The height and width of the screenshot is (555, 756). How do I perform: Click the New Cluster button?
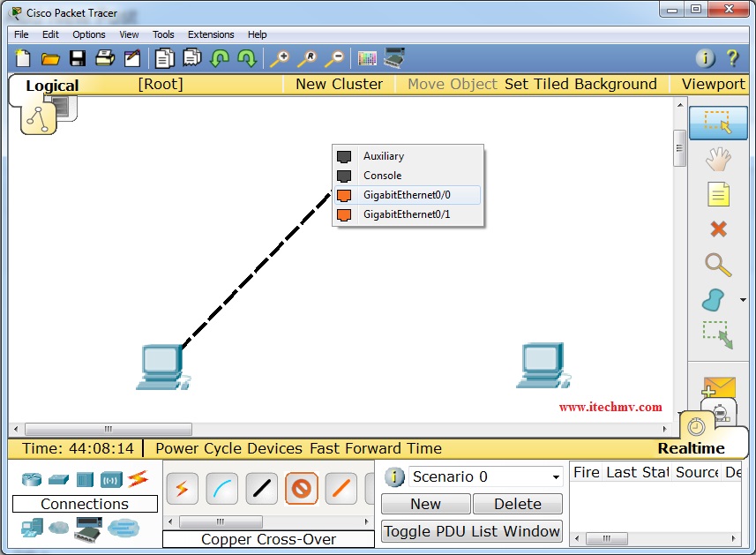click(x=339, y=84)
